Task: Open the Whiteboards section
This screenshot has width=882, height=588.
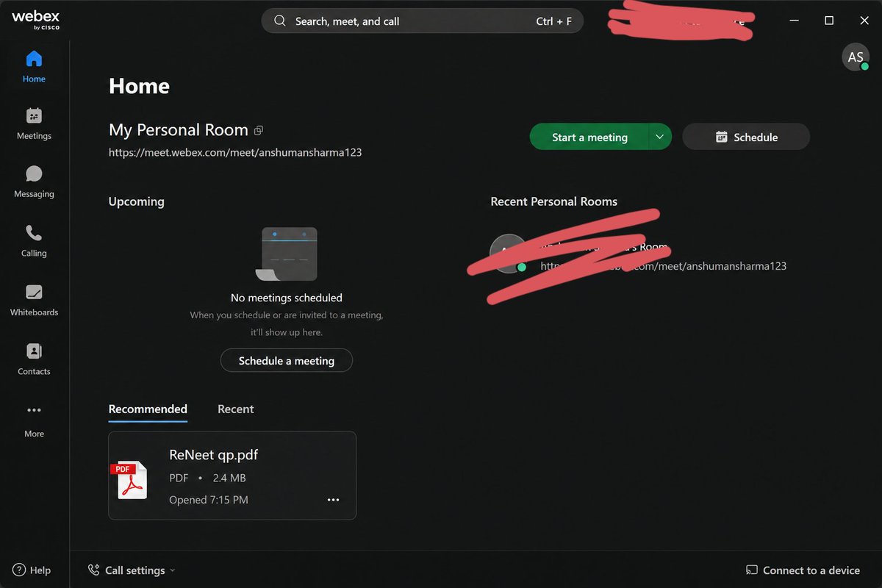Action: point(34,300)
